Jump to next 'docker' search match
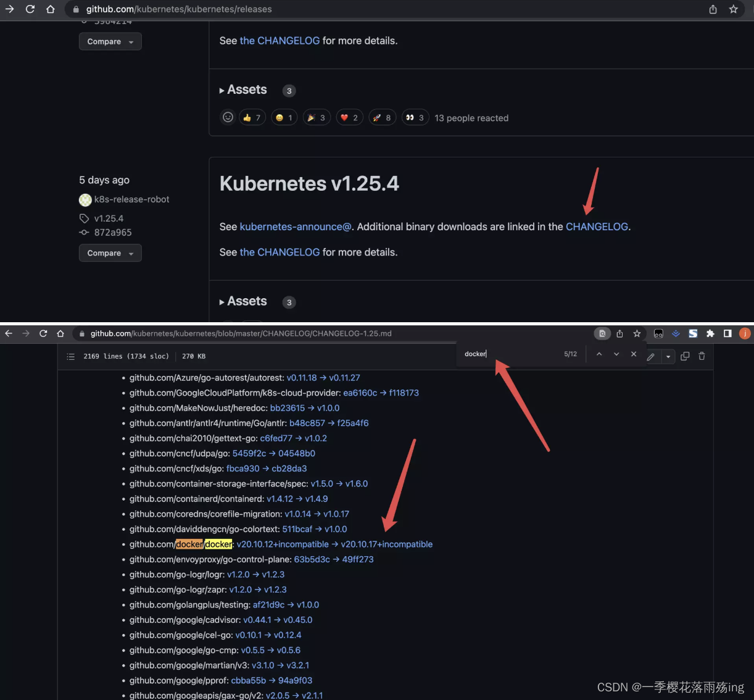 [616, 354]
